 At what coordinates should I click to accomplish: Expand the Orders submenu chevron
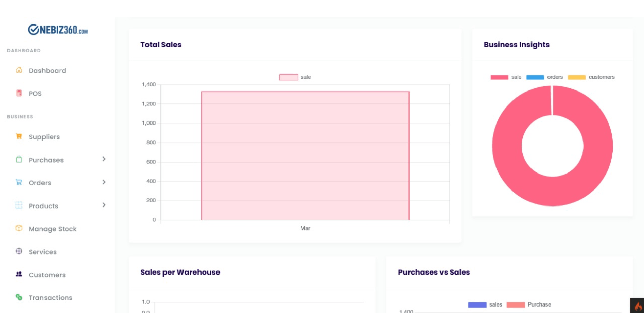pos(104,182)
